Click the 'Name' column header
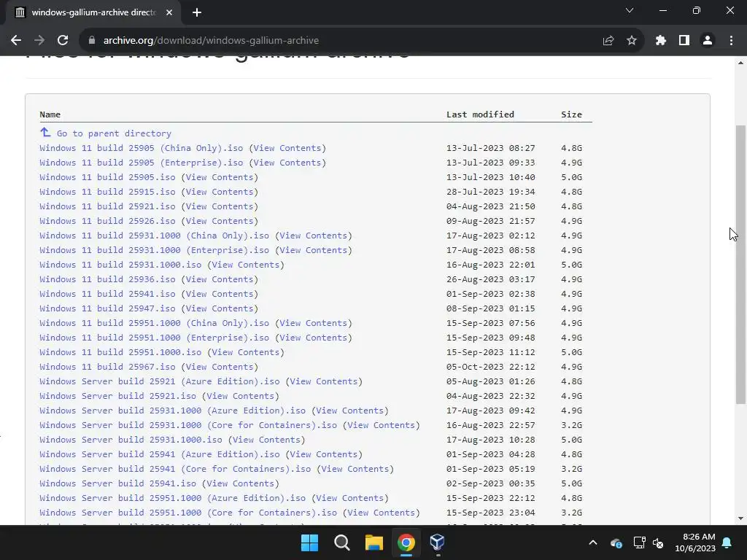747x560 pixels. coord(50,114)
